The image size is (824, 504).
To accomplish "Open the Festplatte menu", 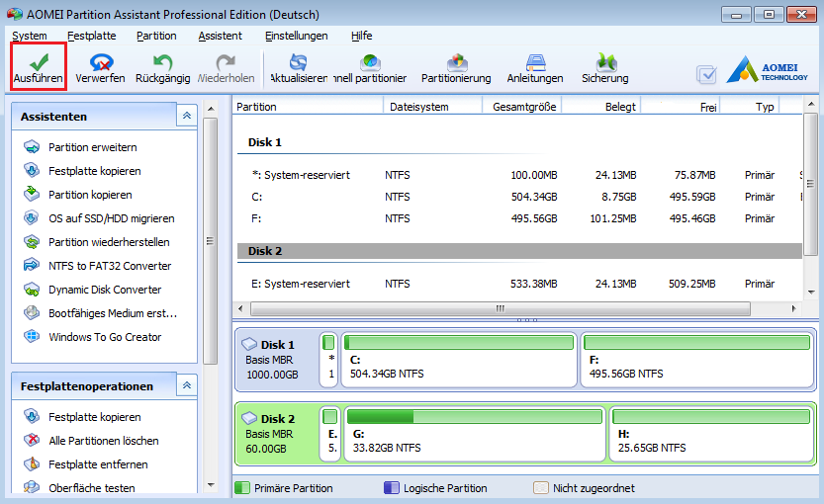I will (91, 36).
